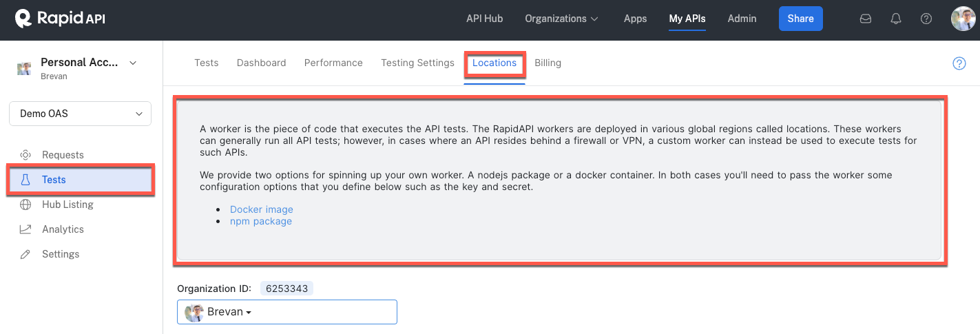Viewport: 980px width, 334px height.
Task: Open Analytics in the sidebar
Action: (x=63, y=229)
